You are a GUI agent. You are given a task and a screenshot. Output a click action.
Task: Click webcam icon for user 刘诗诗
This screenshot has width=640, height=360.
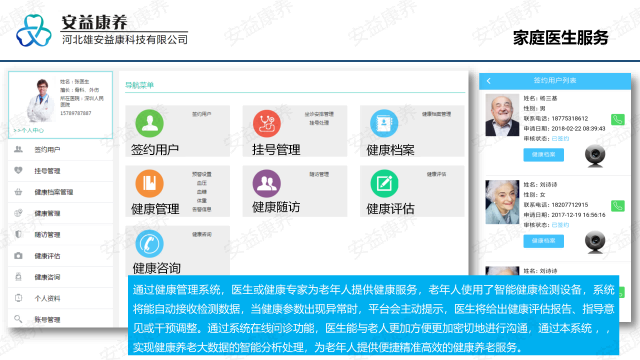(x=595, y=242)
